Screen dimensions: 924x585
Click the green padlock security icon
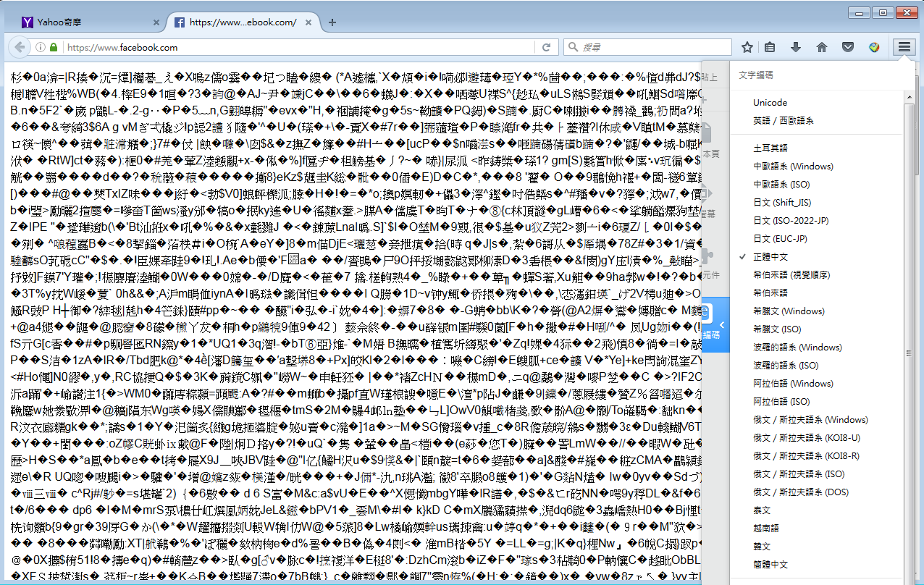click(x=54, y=48)
